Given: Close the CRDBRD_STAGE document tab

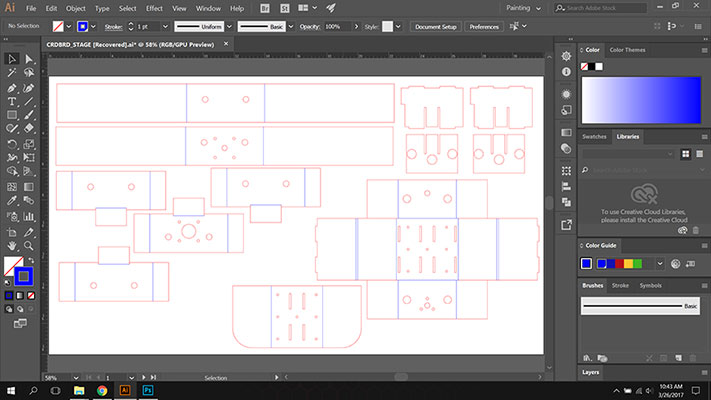Looking at the screenshot, I should click(x=226, y=44).
